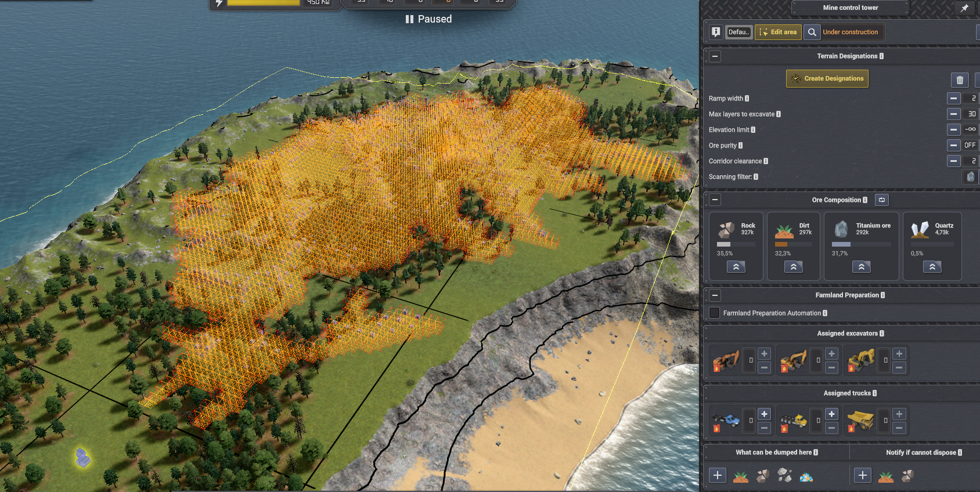Image resolution: width=980 pixels, height=492 pixels.
Task: Decrease Ore purity setting
Action: tap(953, 146)
